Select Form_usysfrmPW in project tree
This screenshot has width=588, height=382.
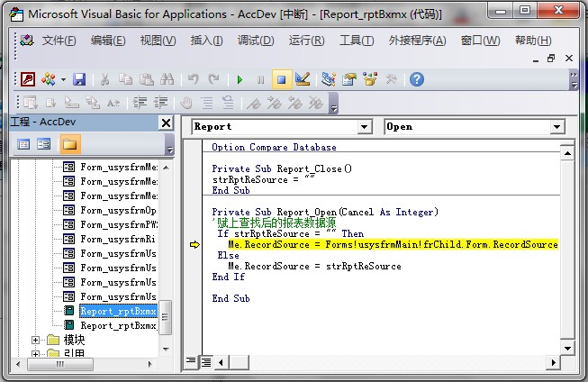click(119, 224)
